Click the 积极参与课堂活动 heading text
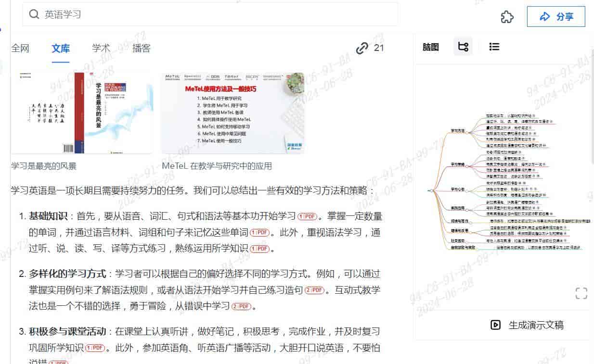Image resolution: width=594 pixels, height=364 pixels. (67, 332)
